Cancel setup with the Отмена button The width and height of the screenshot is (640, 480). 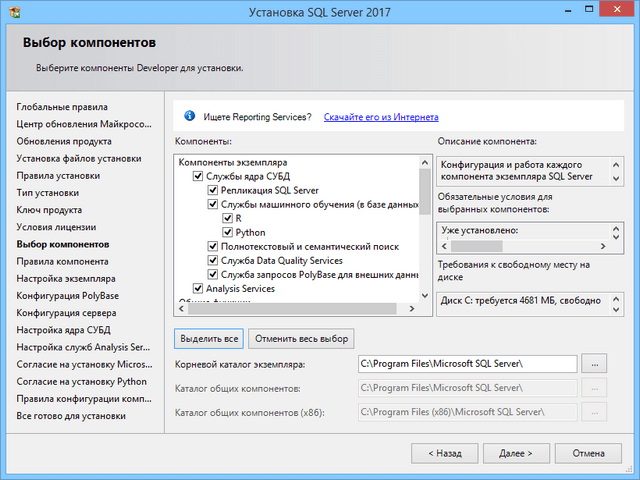[588, 453]
